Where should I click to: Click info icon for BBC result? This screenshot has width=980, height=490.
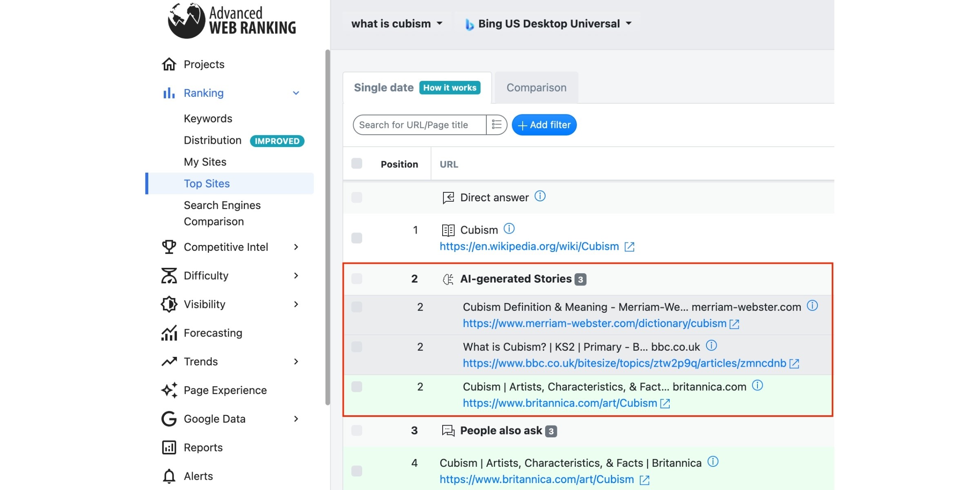coord(712,346)
